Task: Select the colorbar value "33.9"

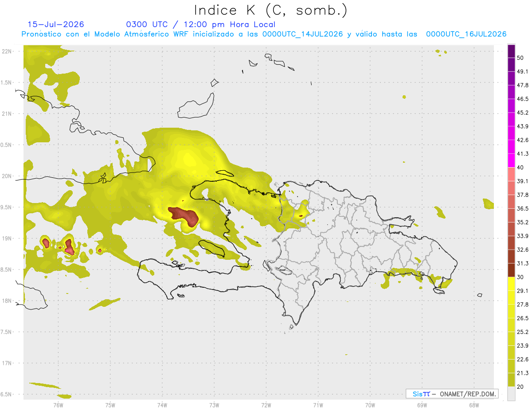Action: point(523,236)
